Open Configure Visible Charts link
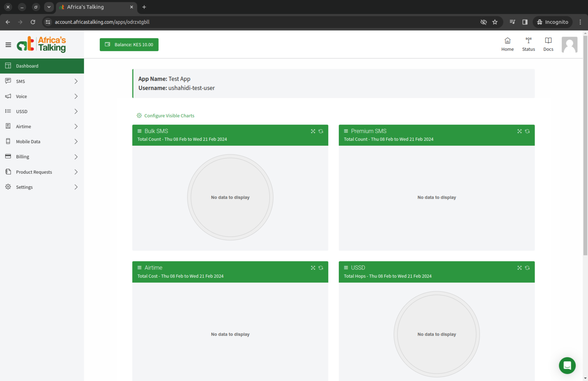This screenshot has height=381, width=588. pos(169,116)
